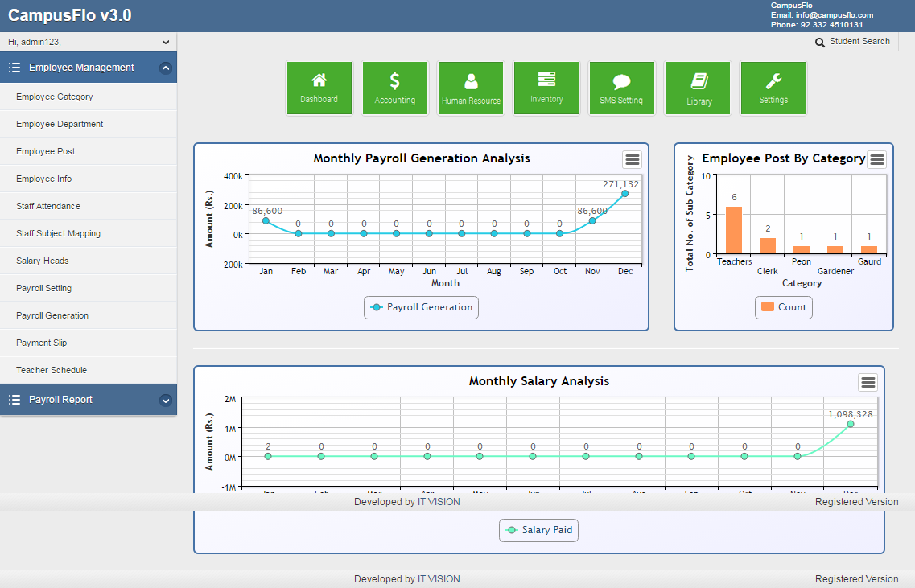Viewport: 915px width, 588px height.
Task: Open the Dashboard home tile
Action: pos(319,88)
